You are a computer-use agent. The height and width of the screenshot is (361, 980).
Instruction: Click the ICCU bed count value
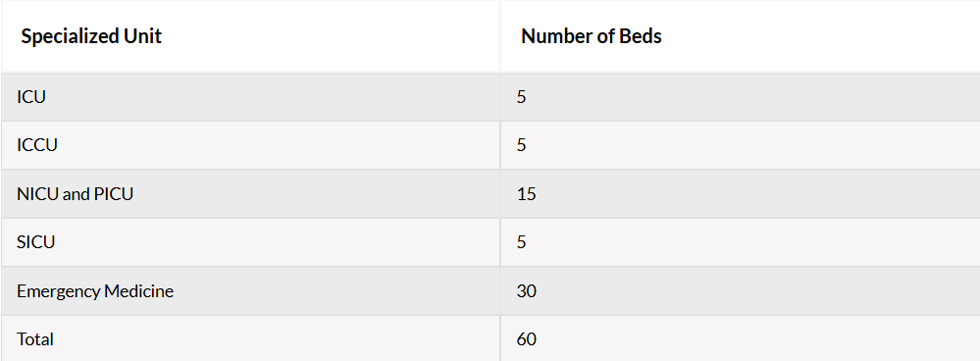pyautogui.click(x=521, y=145)
